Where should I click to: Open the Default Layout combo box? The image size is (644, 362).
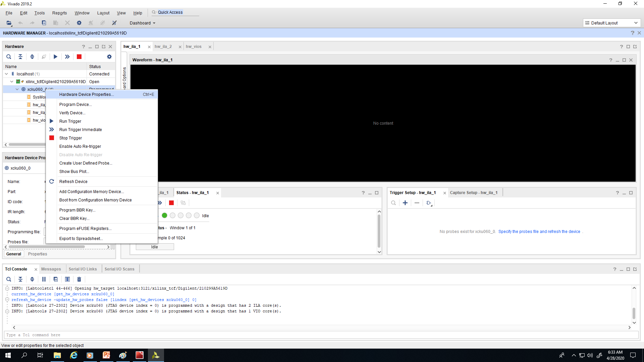tap(611, 23)
